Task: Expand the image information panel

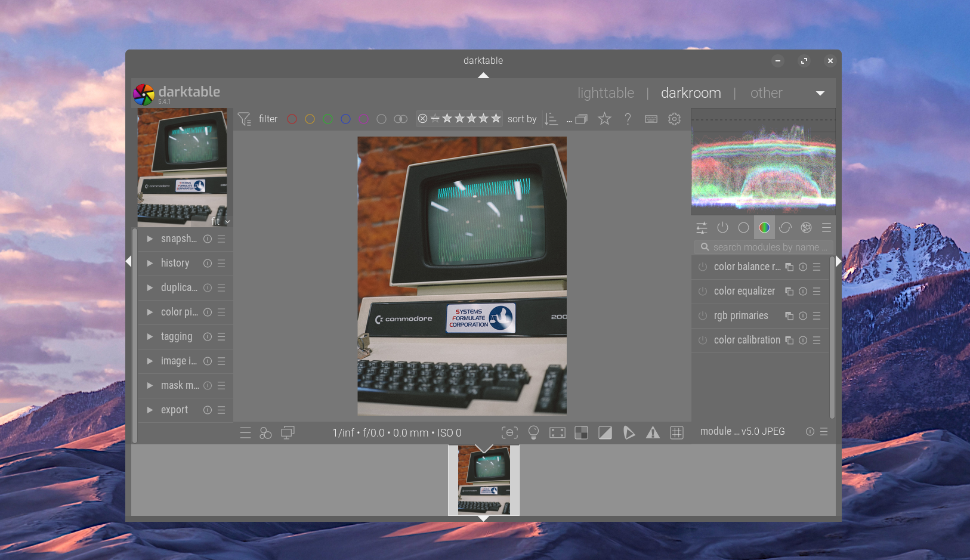Action: [150, 361]
